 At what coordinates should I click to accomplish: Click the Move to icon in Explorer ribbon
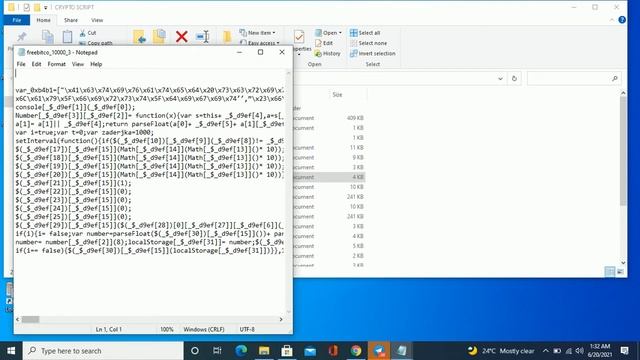tap(140, 37)
